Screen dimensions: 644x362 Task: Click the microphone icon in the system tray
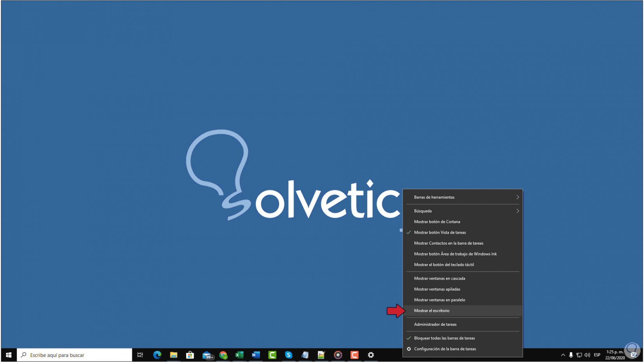point(571,355)
